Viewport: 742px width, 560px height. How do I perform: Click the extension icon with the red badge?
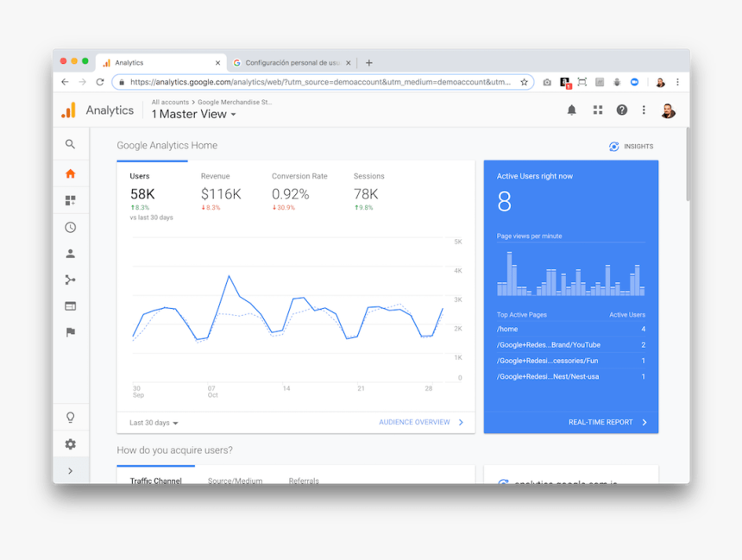(565, 83)
